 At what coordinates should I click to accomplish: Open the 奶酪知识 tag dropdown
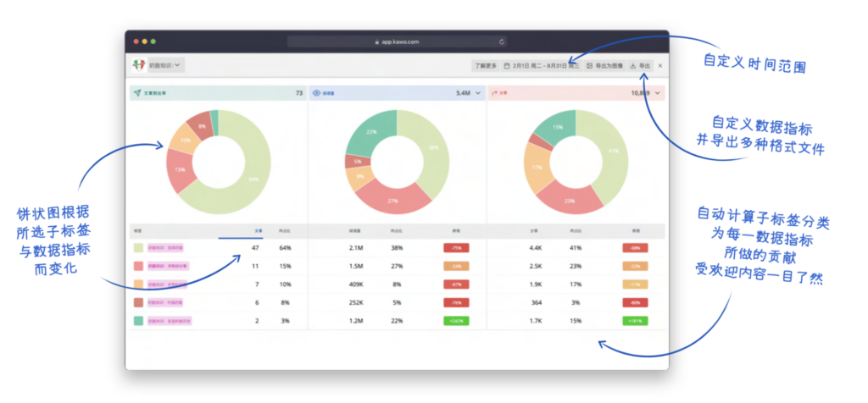coord(166,64)
